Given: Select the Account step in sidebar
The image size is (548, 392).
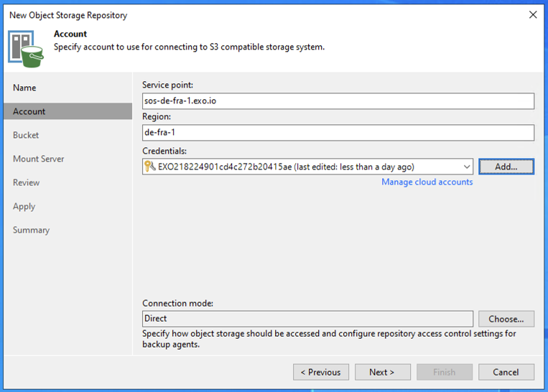Looking at the screenshot, I should (29, 111).
